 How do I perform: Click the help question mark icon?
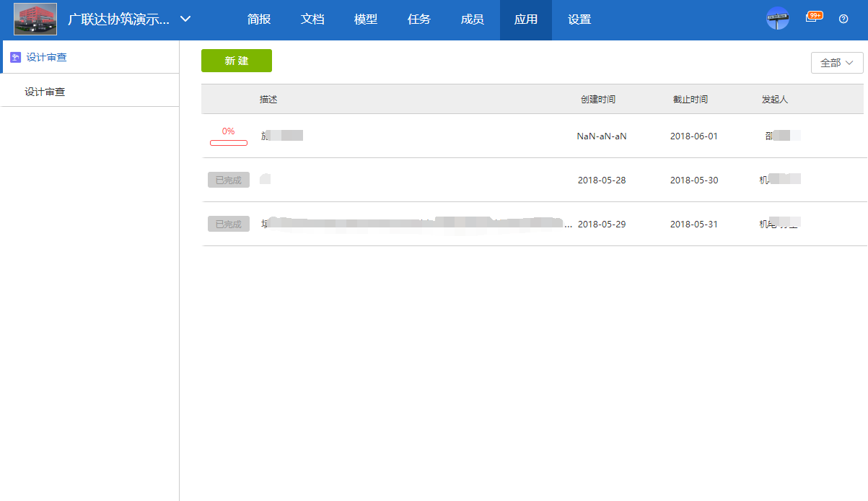[843, 19]
